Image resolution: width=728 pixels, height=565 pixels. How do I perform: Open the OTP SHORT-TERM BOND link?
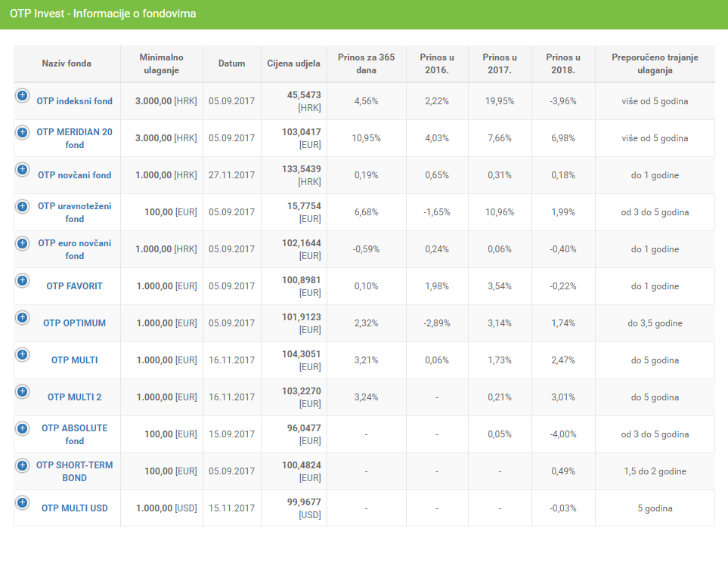[x=74, y=471]
